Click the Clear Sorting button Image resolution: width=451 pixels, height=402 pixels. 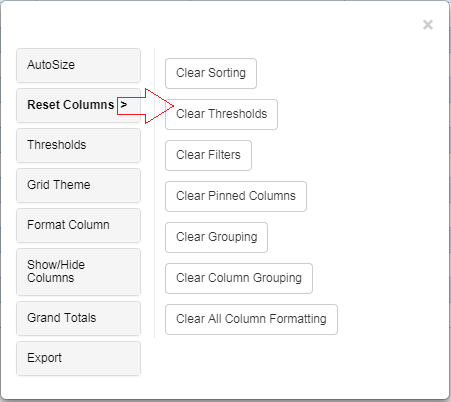[x=211, y=73]
